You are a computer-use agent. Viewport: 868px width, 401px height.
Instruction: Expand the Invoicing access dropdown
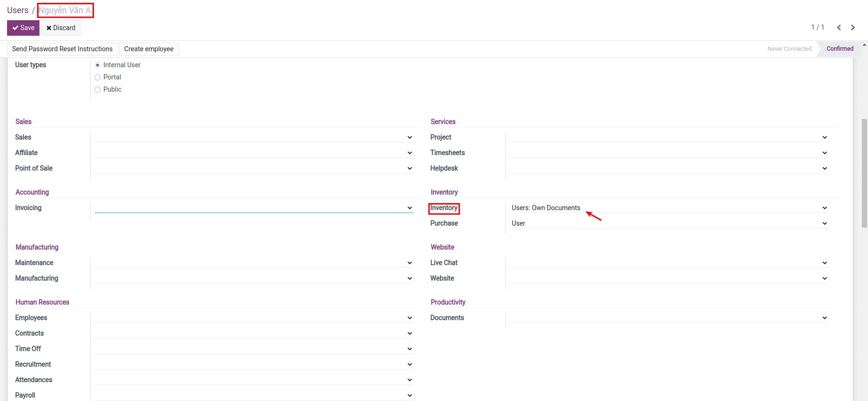[x=253, y=208]
